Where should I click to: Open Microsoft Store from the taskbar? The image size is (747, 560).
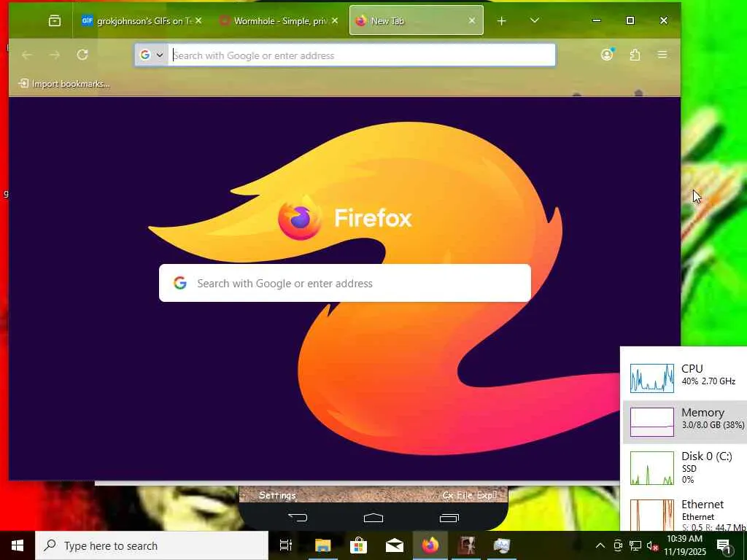pyautogui.click(x=358, y=545)
